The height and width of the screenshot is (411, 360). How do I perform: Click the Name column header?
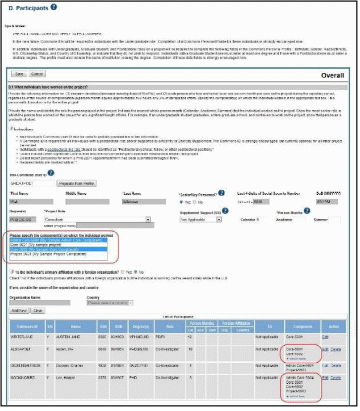point(76,327)
